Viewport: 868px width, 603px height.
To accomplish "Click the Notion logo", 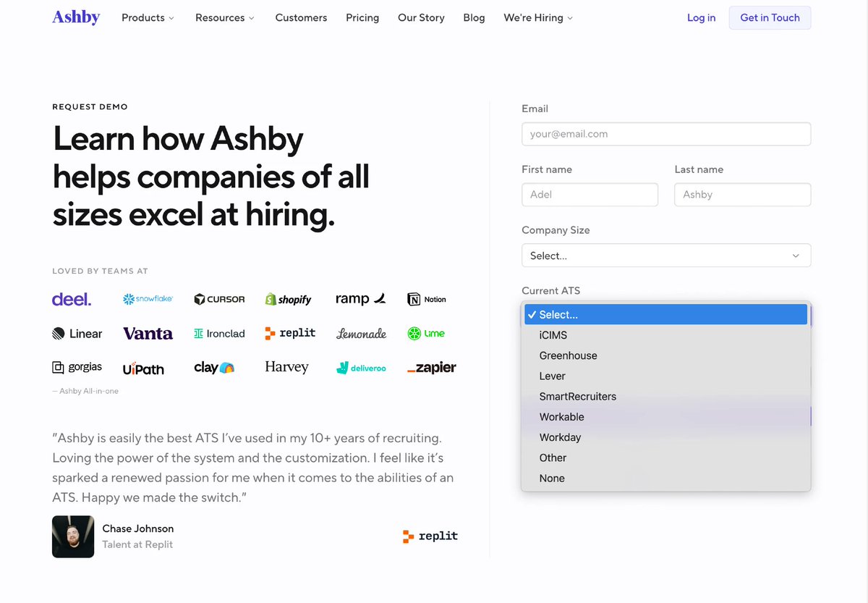I will coord(427,299).
